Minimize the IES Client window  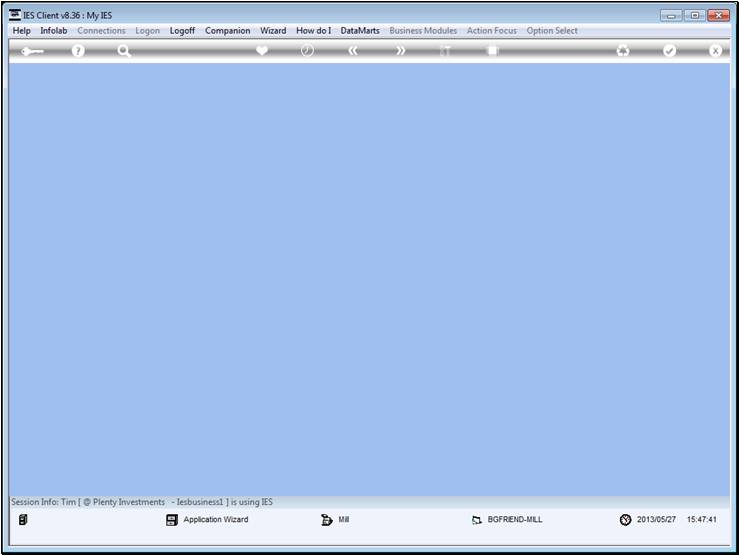coord(671,16)
